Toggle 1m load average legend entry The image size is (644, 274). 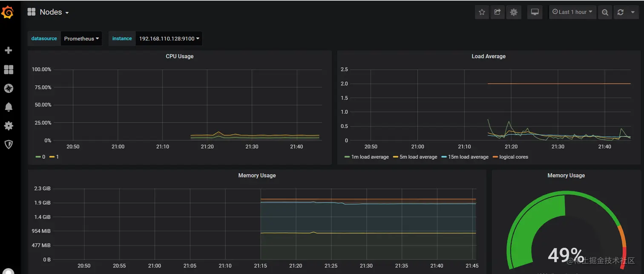(x=366, y=157)
